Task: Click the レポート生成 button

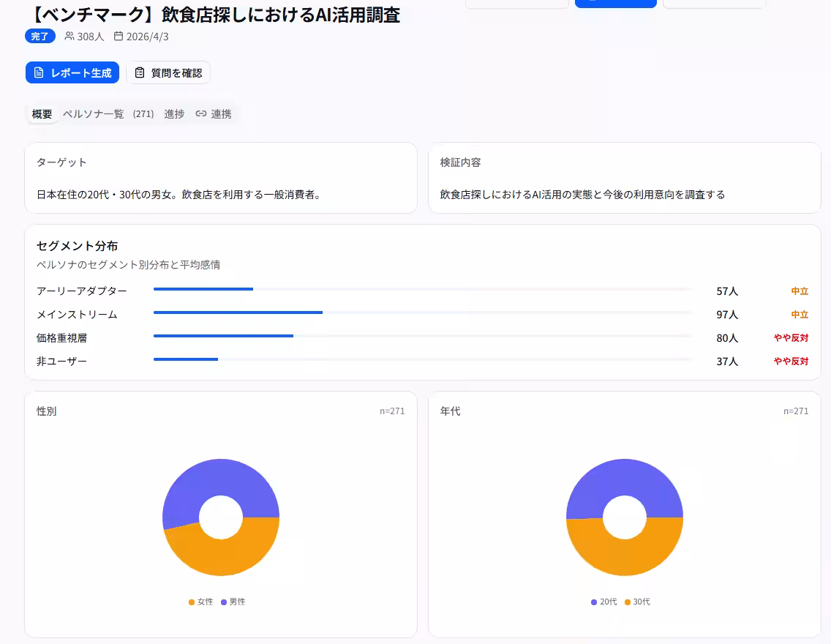Action: point(72,72)
